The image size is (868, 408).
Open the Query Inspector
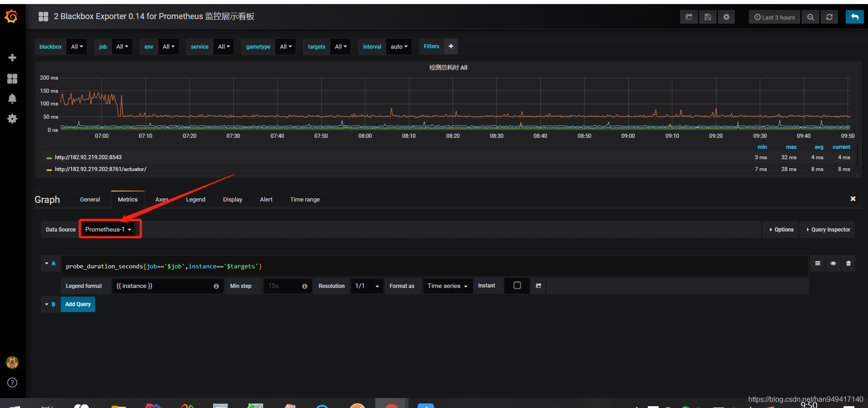(x=828, y=230)
